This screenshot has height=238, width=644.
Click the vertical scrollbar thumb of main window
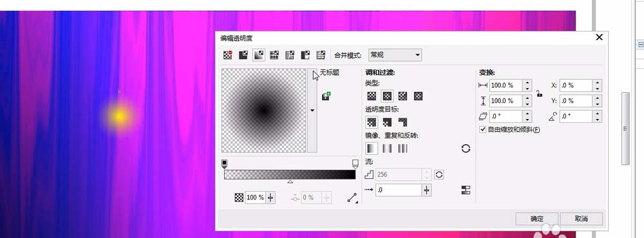[x=625, y=129]
